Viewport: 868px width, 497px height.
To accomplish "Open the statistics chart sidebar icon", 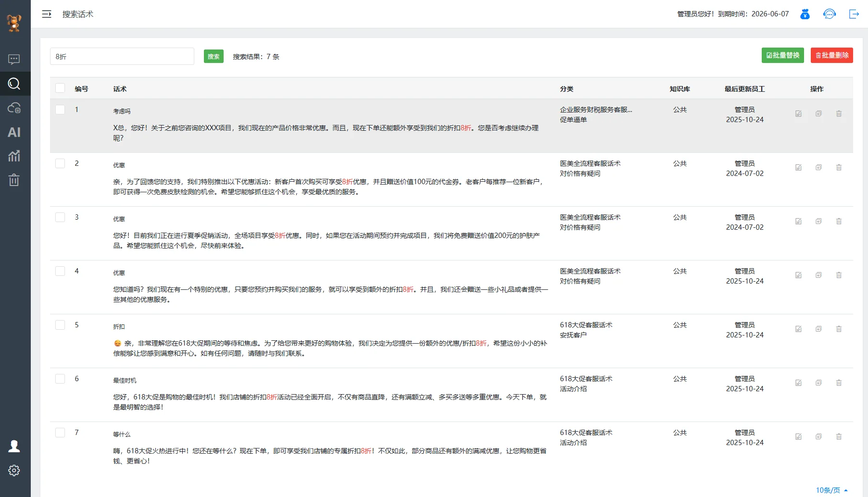I will (14, 156).
